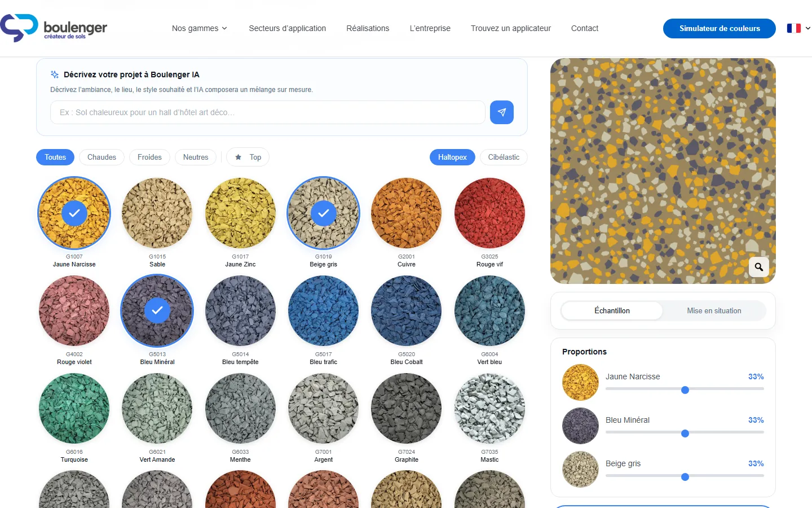Show Top starred colors
812x508 pixels.
tap(248, 157)
